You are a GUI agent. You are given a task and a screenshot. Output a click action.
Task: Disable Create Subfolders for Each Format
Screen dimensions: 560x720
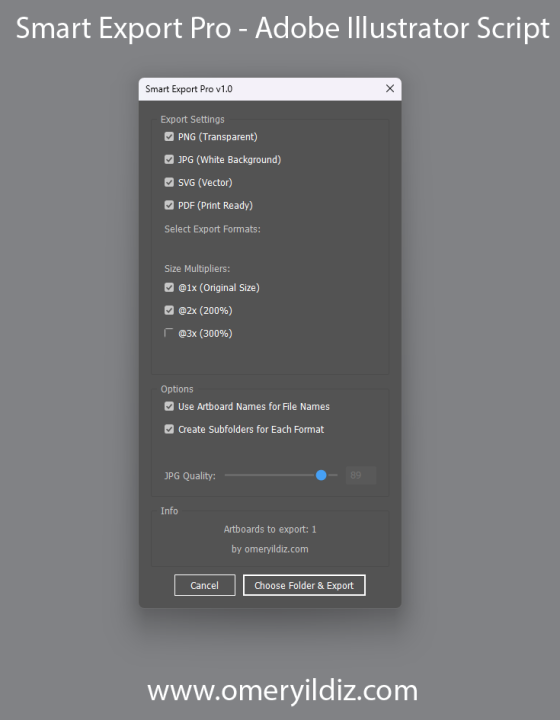click(x=169, y=429)
